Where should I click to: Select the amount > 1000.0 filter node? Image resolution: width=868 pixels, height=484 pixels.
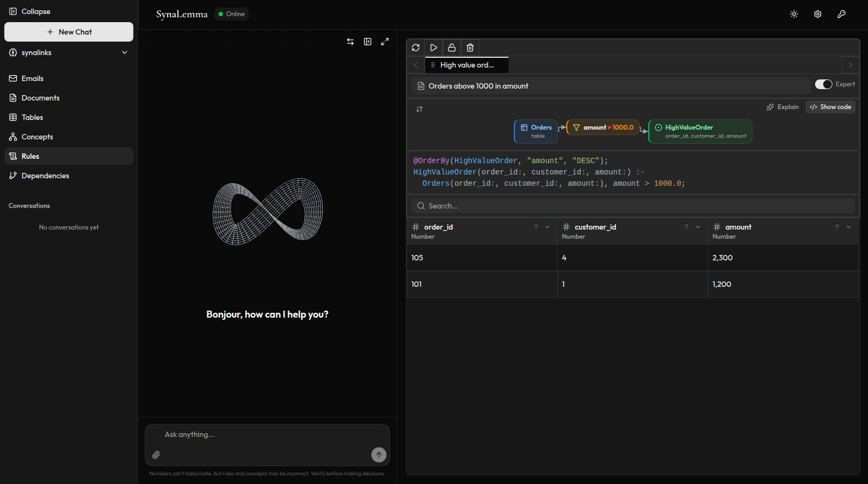603,127
